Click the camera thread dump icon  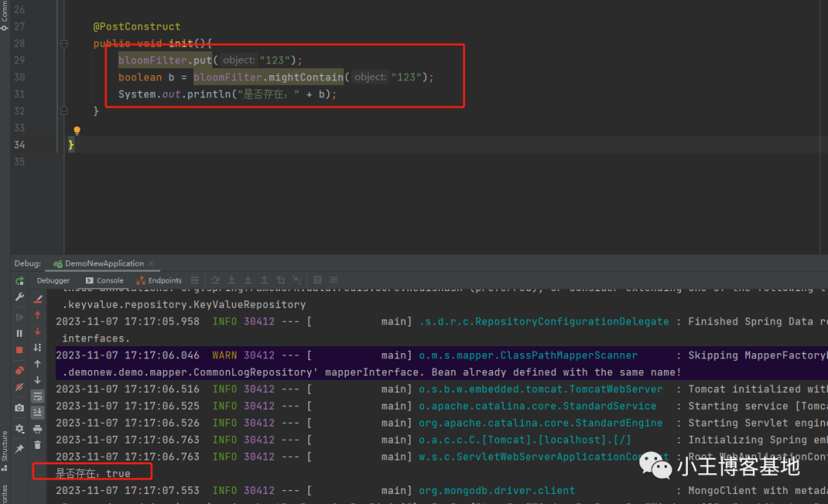point(19,408)
